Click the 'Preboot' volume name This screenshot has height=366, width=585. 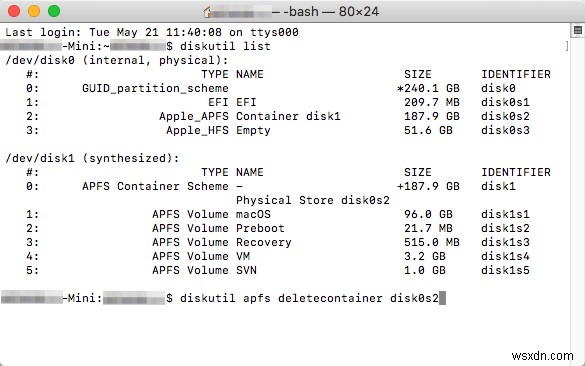260,228
